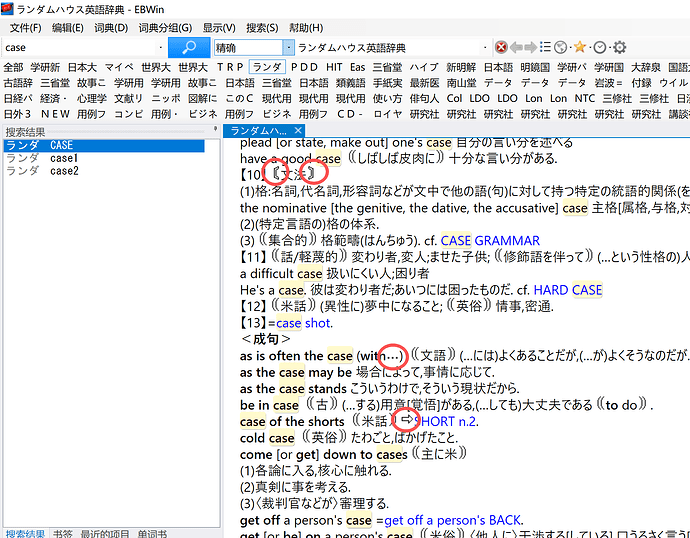Open the 精确 search mode dropdown
This screenshot has height=538, width=690.
click(x=289, y=48)
